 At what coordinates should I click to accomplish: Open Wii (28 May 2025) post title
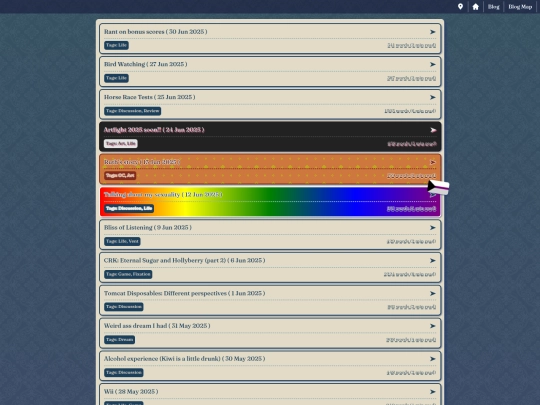coord(131,392)
